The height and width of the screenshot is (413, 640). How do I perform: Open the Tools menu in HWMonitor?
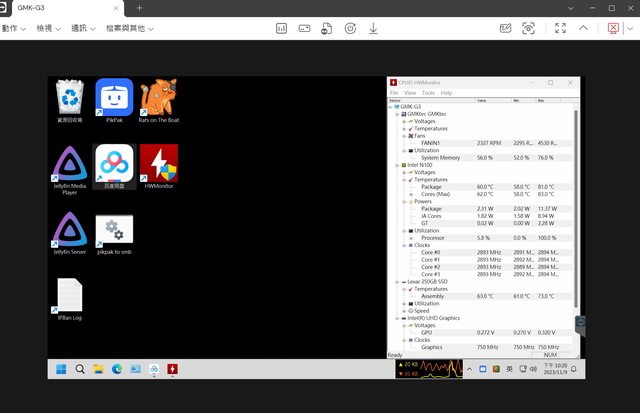[x=427, y=92]
